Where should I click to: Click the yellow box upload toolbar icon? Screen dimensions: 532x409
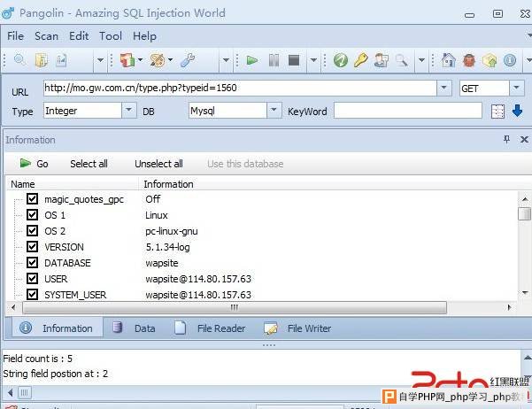[490, 60]
